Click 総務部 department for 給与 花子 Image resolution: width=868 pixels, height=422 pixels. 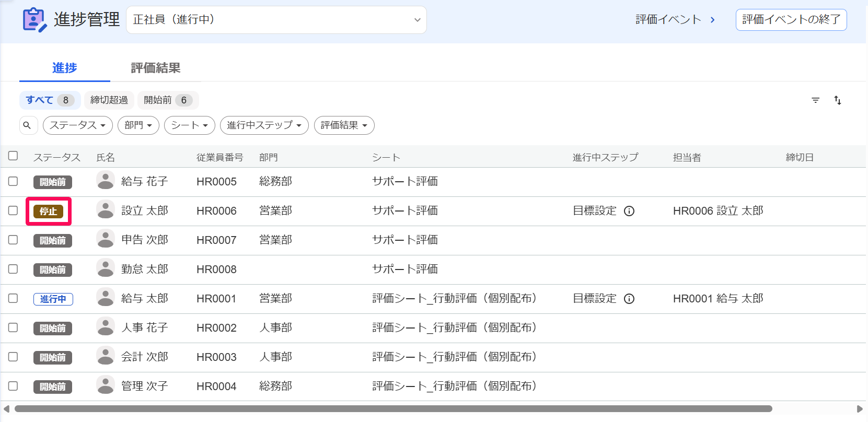(x=275, y=181)
